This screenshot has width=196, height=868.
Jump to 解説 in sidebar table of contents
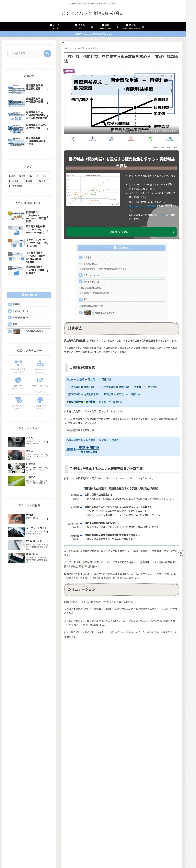[x=15, y=324]
